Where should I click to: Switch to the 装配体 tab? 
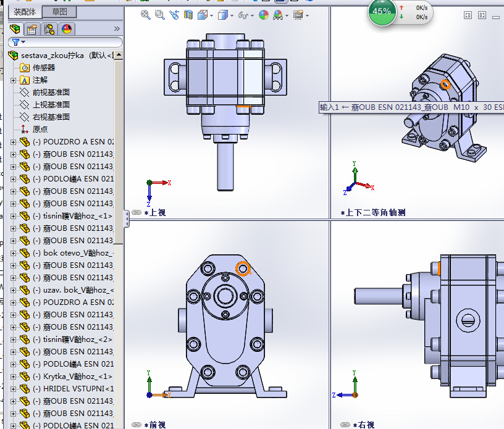click(x=25, y=12)
